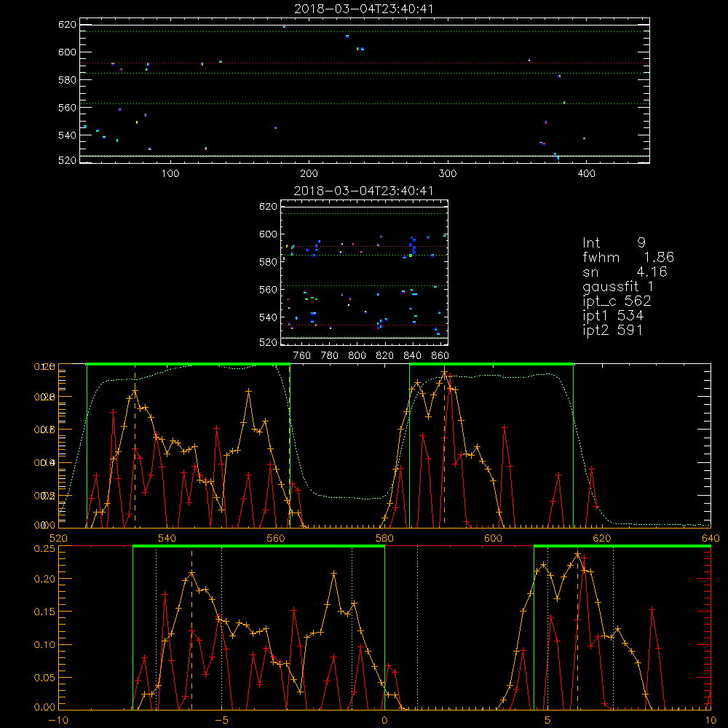This screenshot has height=728, width=728.
Task: Select the 'gaussfit 1' readout line
Action: click(x=618, y=286)
